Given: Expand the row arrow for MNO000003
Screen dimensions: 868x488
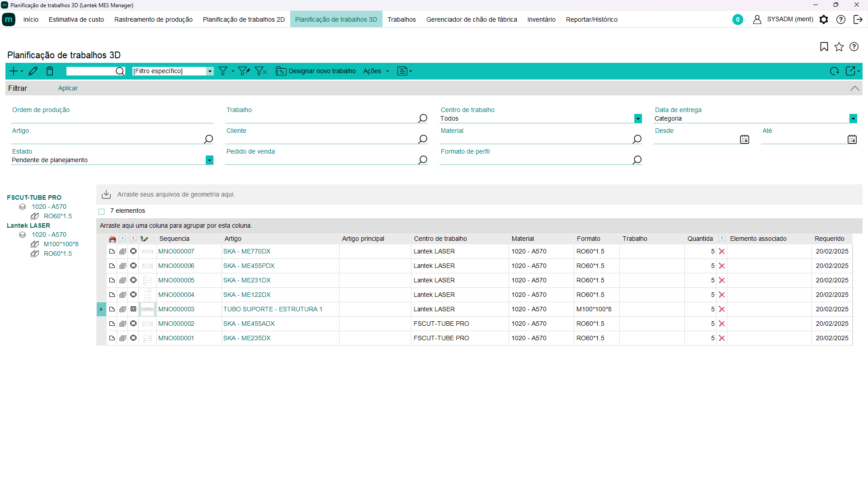Looking at the screenshot, I should coord(101,310).
